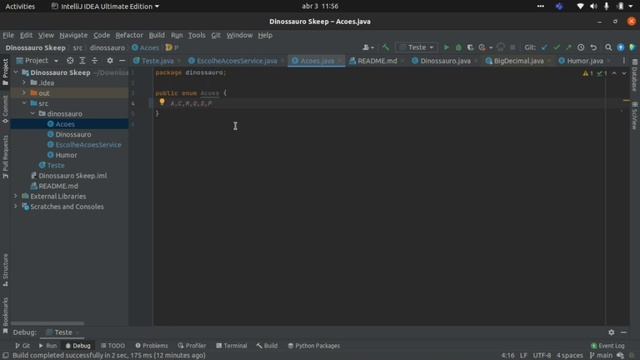Open the user account icon dropdown
Viewport: 640px width, 360px height.
368,47
